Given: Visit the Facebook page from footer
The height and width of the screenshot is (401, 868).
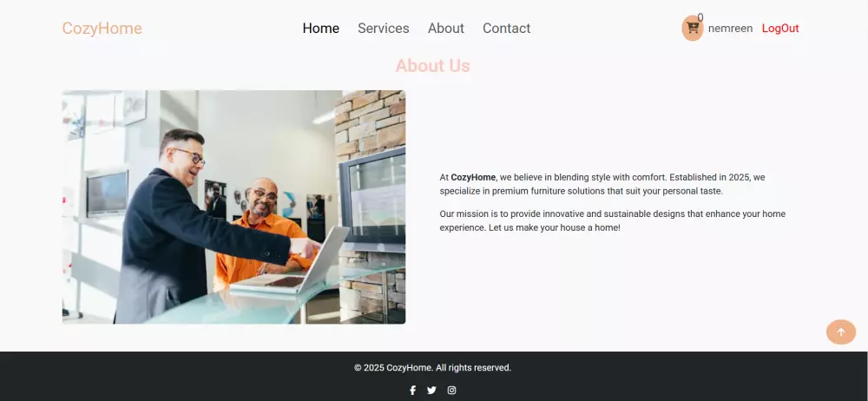Looking at the screenshot, I should [412, 390].
